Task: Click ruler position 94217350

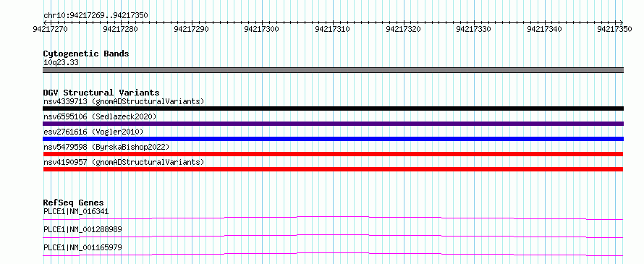Action: (615, 29)
